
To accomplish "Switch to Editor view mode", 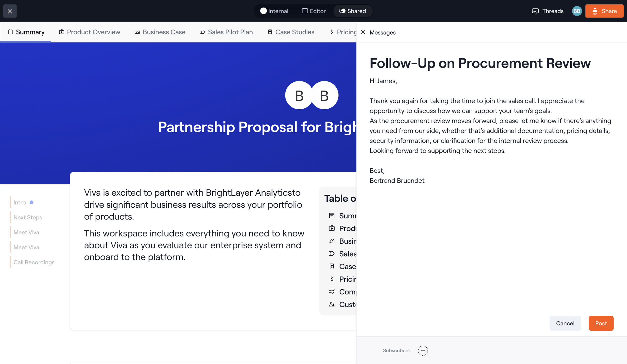I will [x=314, y=11].
